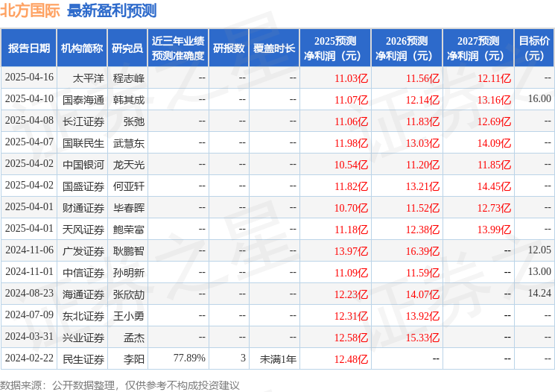Click institution 中信证券 cell
Image resolution: width=555 pixels, height=392 pixels.
click(x=83, y=273)
